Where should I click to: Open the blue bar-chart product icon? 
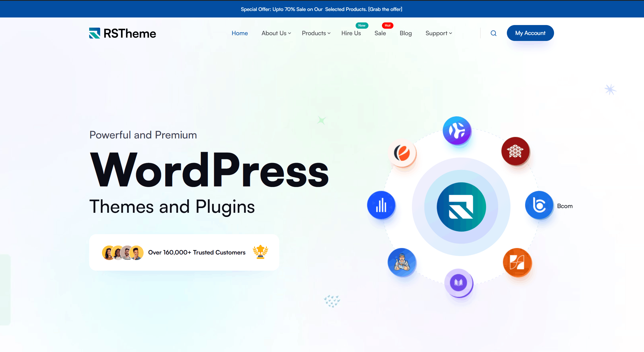point(381,205)
